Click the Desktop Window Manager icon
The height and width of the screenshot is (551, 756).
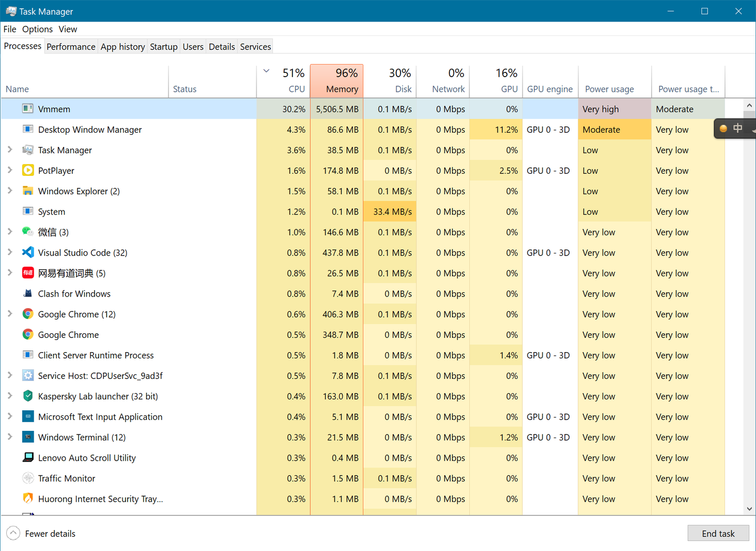coord(28,129)
